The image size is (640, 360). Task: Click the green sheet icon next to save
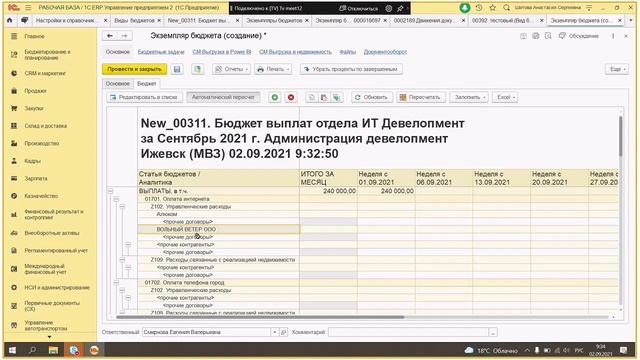pos(198,69)
